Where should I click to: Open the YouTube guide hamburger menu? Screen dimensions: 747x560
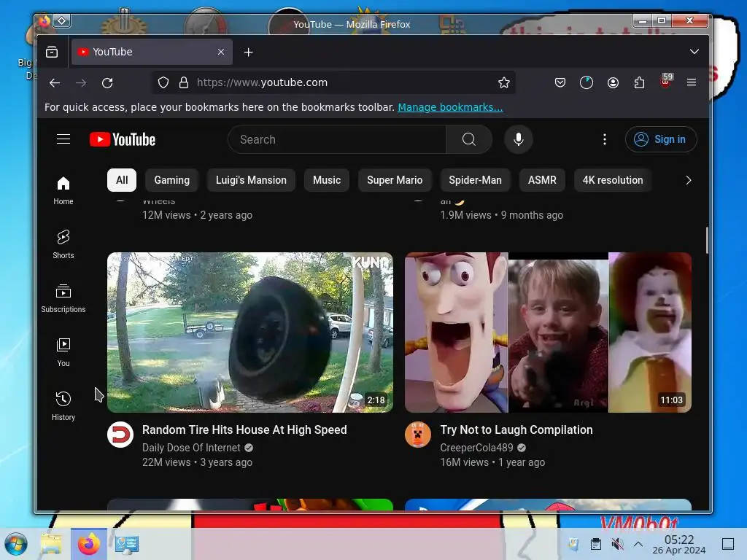[63, 139]
